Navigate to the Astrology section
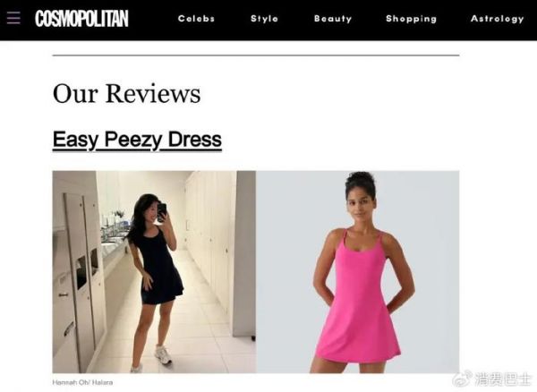Image resolution: width=537 pixels, height=392 pixels. 498,19
